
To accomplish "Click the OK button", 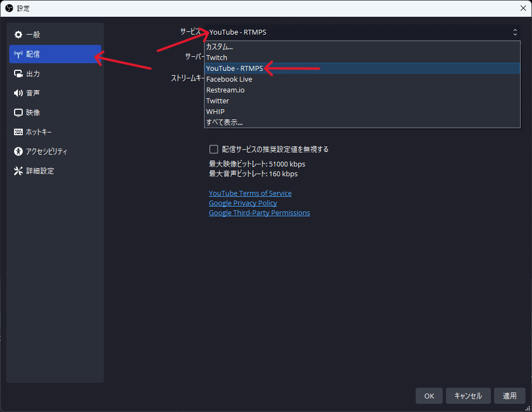I will (429, 396).
